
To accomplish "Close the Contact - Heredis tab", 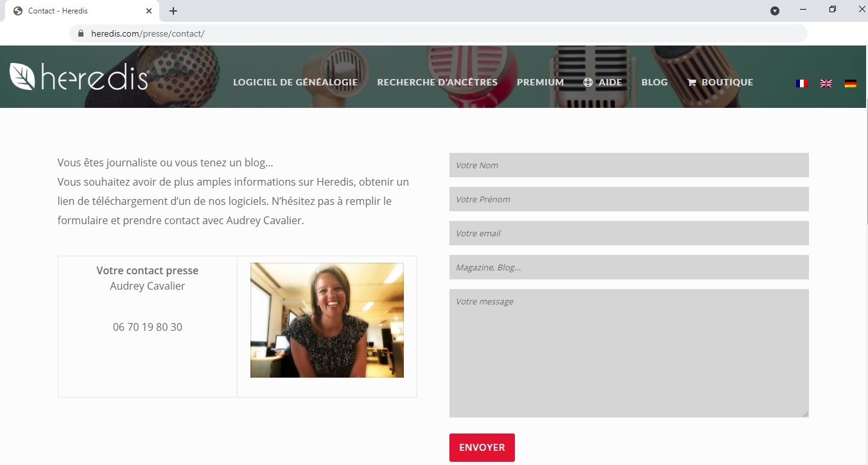I will pos(148,11).
